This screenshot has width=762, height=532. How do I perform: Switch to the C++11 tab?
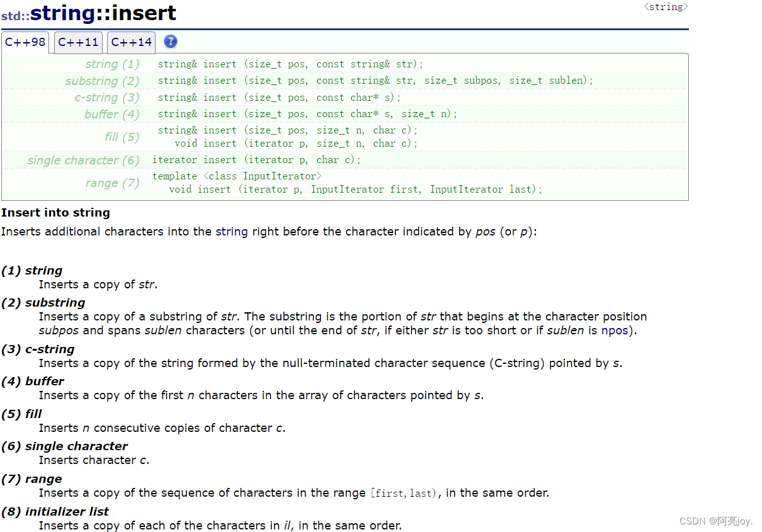78,42
